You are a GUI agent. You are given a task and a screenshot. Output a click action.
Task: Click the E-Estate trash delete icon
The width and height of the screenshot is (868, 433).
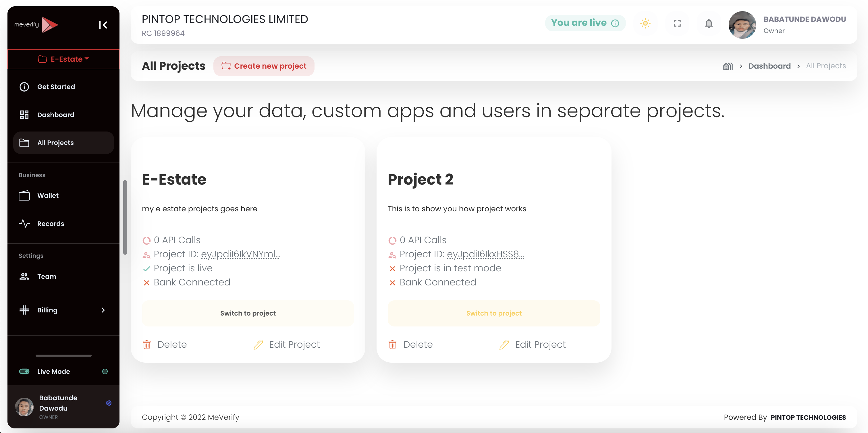pos(146,344)
